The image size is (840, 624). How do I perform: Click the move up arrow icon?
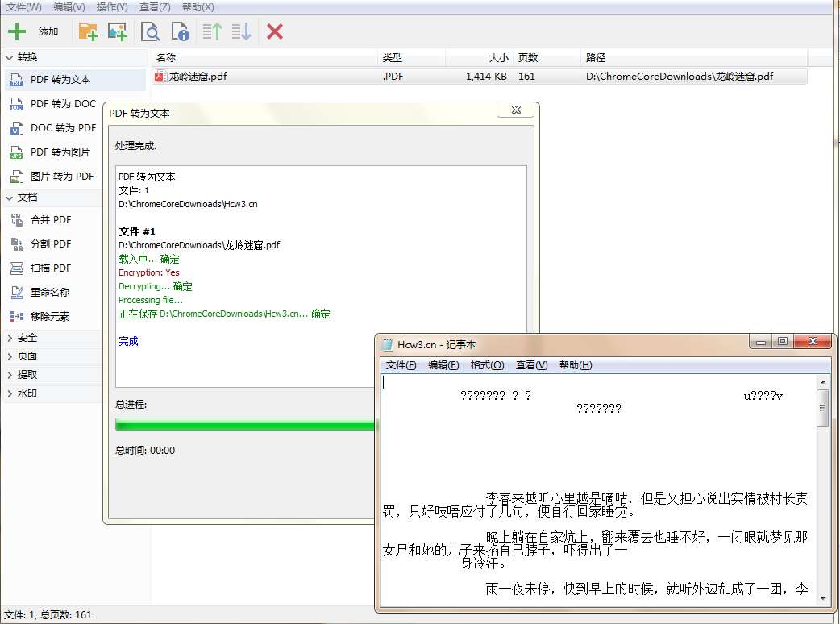213,31
